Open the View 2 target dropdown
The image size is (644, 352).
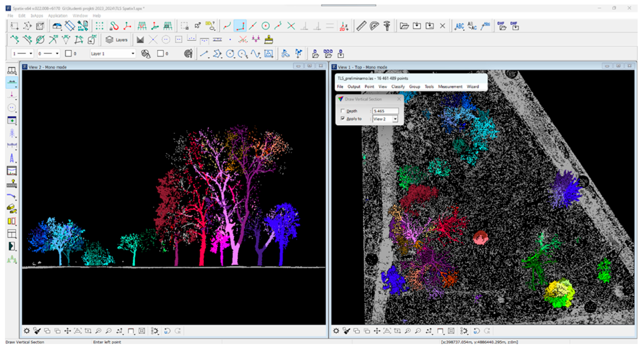tap(395, 119)
